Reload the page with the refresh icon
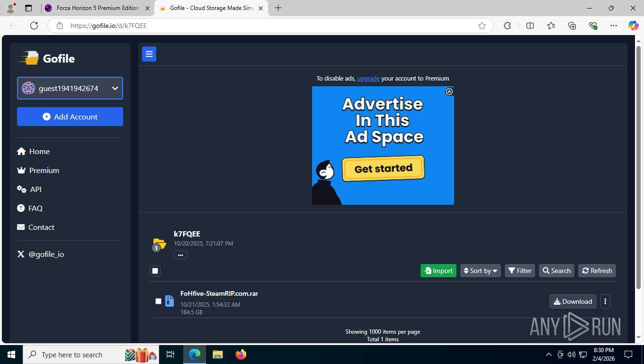 (x=34, y=26)
